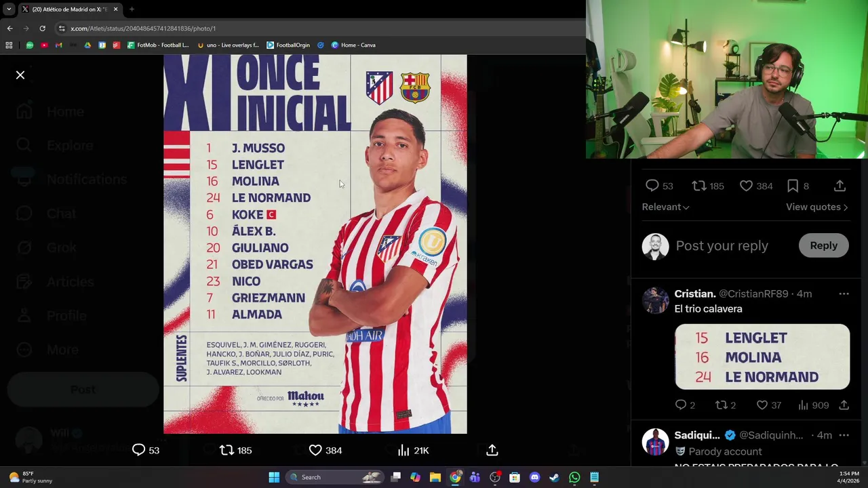This screenshot has height=488, width=868.
Task: Open Microsoft Store from the taskbar
Action: coord(515,477)
